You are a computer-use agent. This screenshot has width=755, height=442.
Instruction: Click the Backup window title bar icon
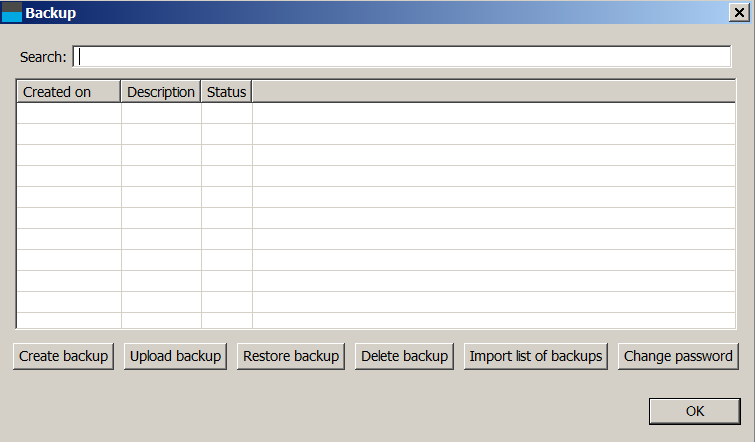(x=12, y=13)
